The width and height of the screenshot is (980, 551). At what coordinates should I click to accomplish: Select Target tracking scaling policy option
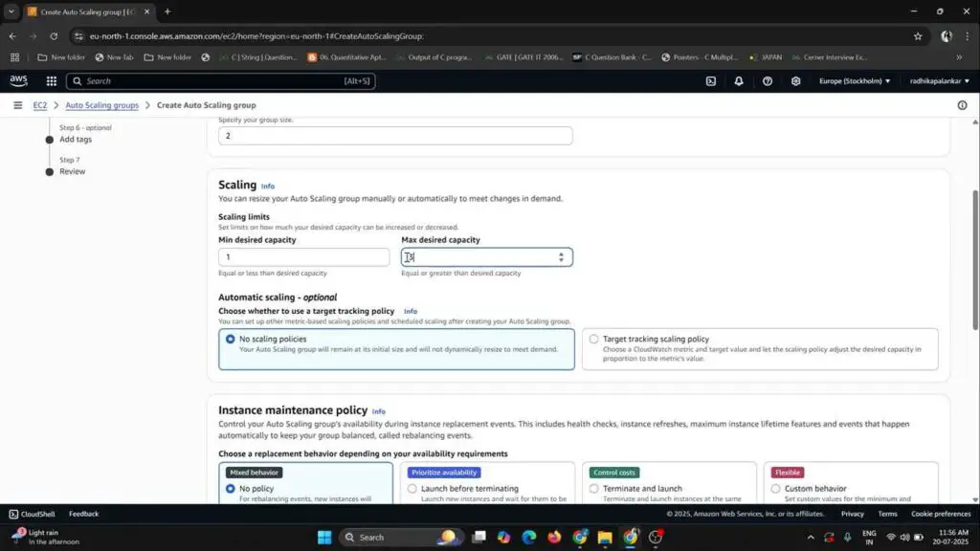click(593, 339)
